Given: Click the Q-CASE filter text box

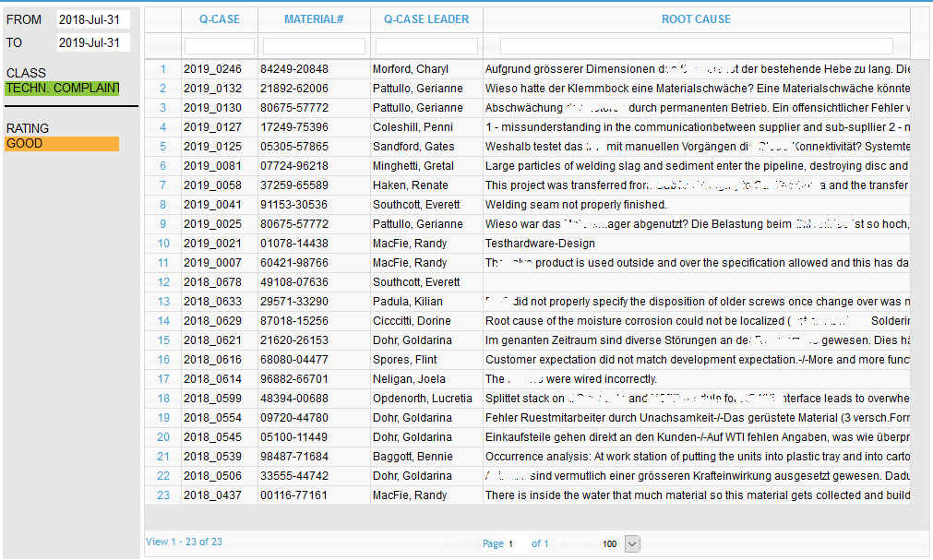Looking at the screenshot, I should click(x=220, y=46).
